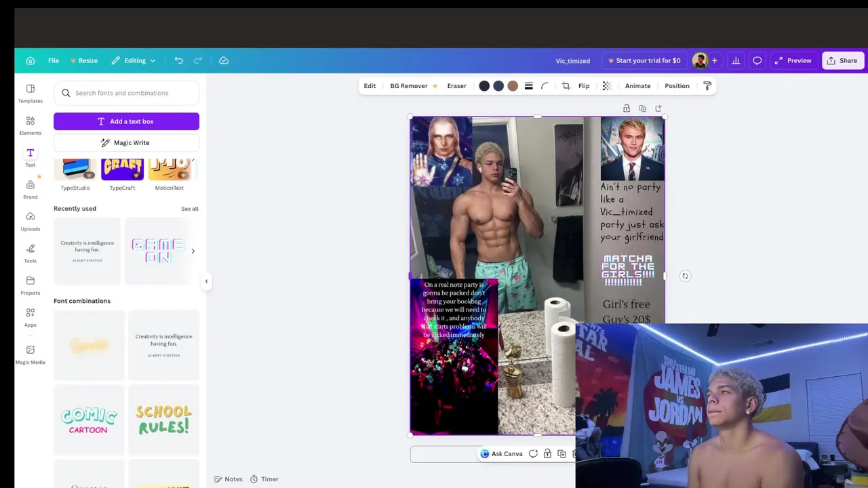
Task: Open the profile avatar
Action: pos(699,60)
